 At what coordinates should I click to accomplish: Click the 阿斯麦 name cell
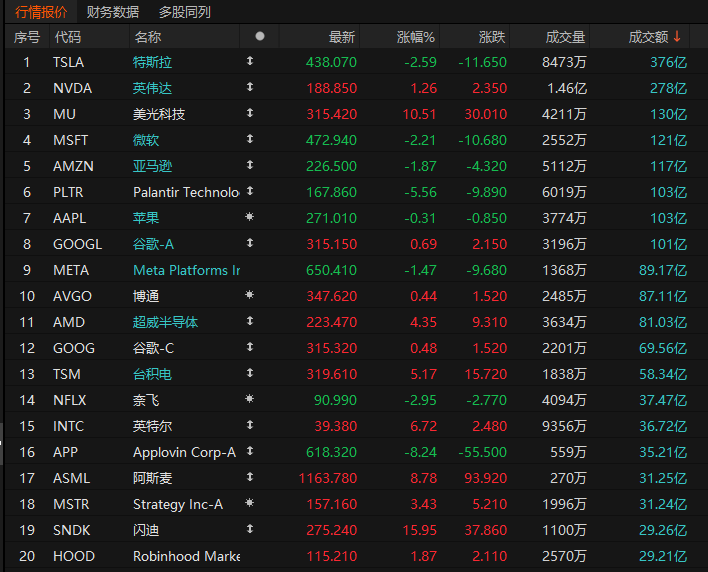152,478
